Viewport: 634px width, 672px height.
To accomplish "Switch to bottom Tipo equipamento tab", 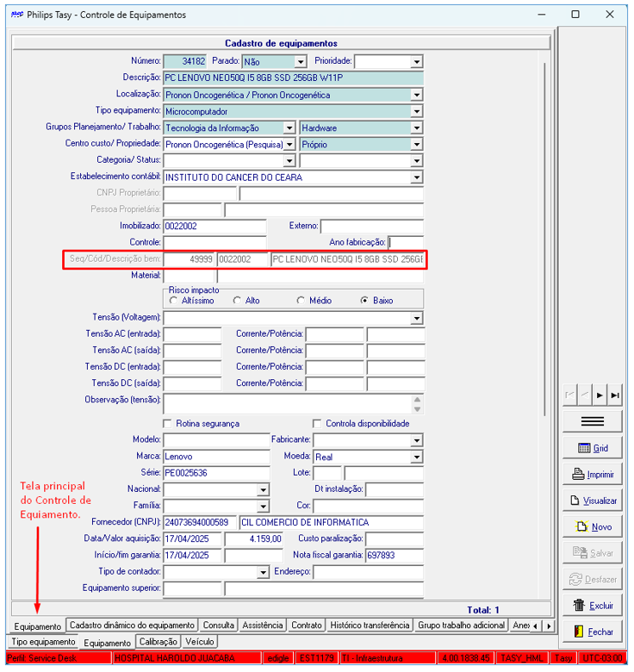I will click(43, 642).
